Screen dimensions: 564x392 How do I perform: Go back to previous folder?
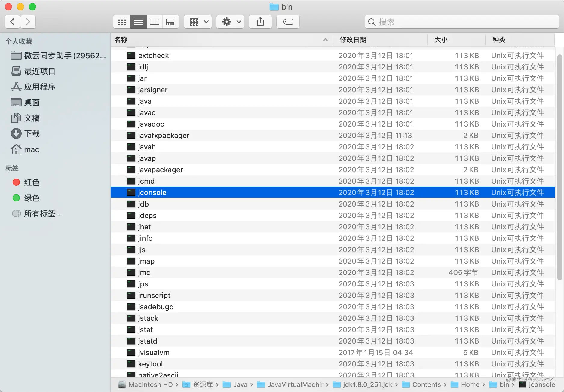point(13,22)
